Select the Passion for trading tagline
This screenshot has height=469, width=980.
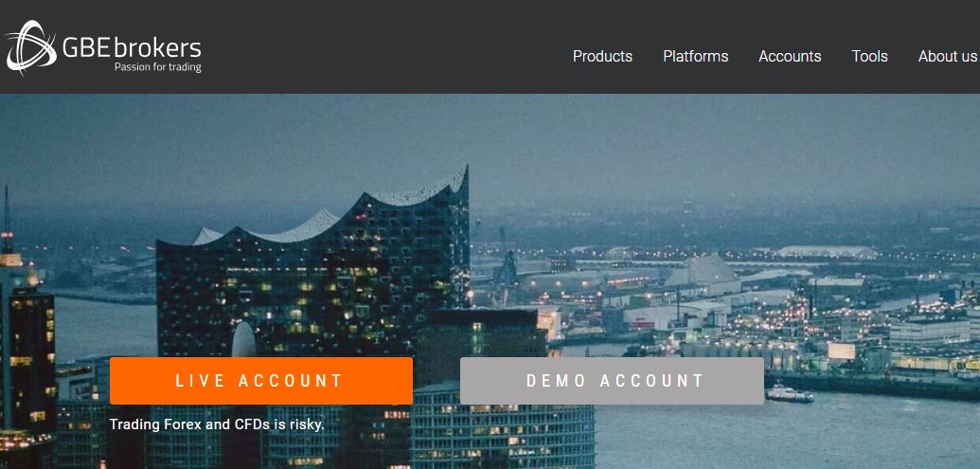tap(157, 67)
